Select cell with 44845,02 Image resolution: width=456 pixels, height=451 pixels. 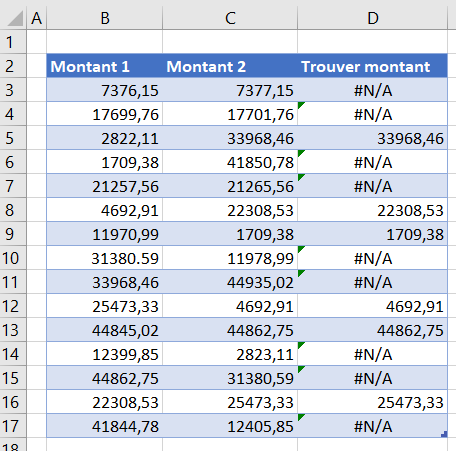tap(105, 330)
